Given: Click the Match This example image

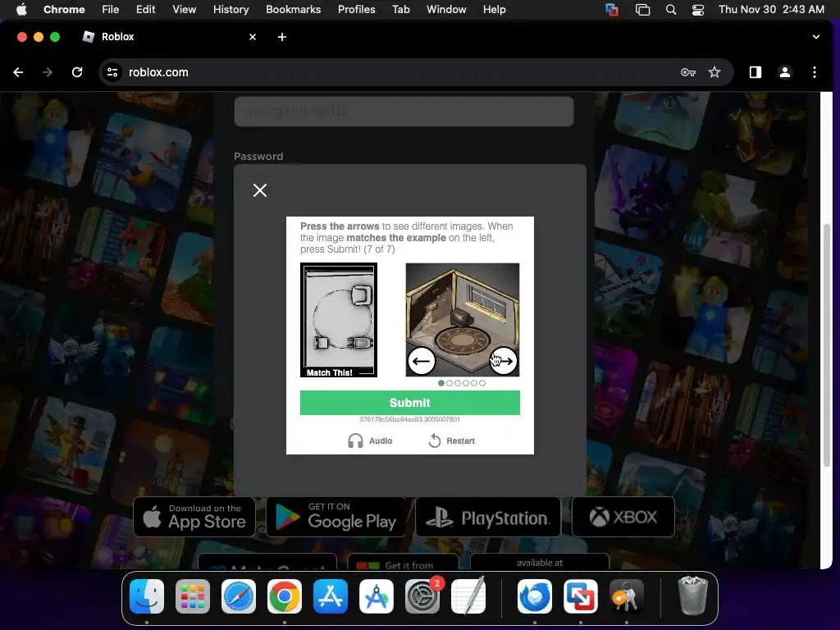Looking at the screenshot, I should tap(339, 320).
